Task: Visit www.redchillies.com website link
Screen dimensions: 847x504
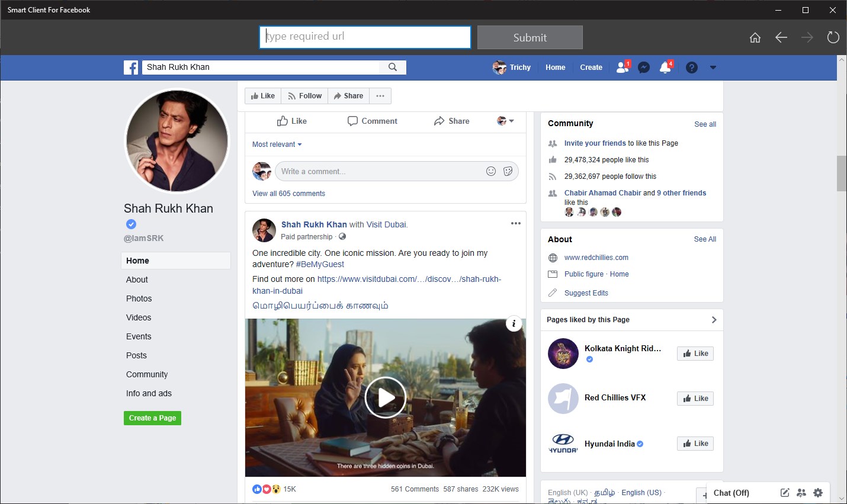Action: (x=596, y=258)
